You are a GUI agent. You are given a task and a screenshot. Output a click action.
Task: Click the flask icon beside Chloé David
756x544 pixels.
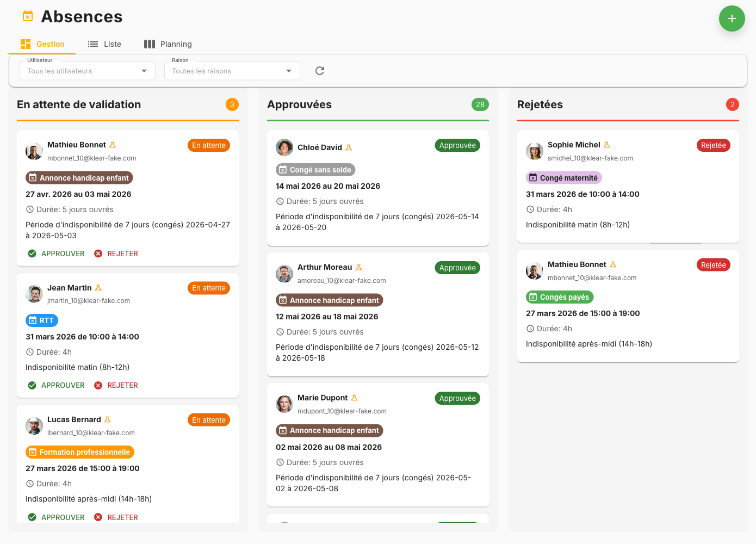pyautogui.click(x=349, y=147)
